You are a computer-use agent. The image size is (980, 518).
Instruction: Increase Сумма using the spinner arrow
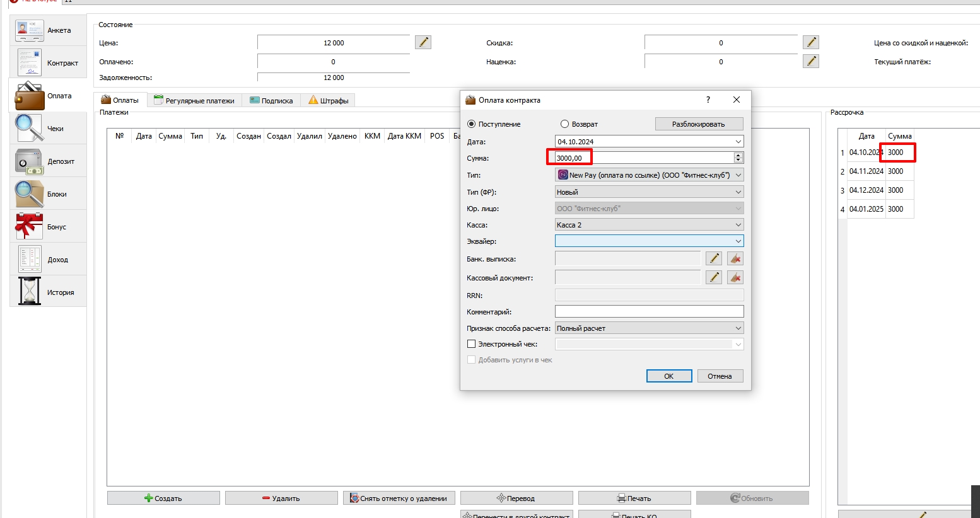point(738,155)
